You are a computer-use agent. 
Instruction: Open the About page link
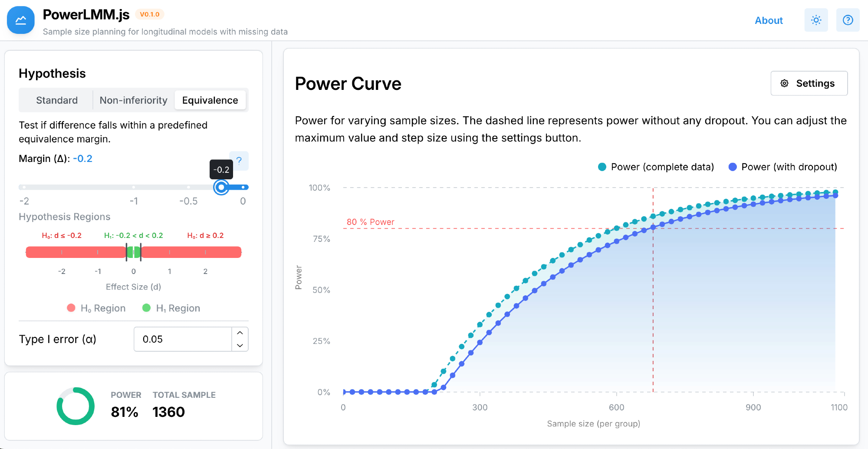[769, 20]
